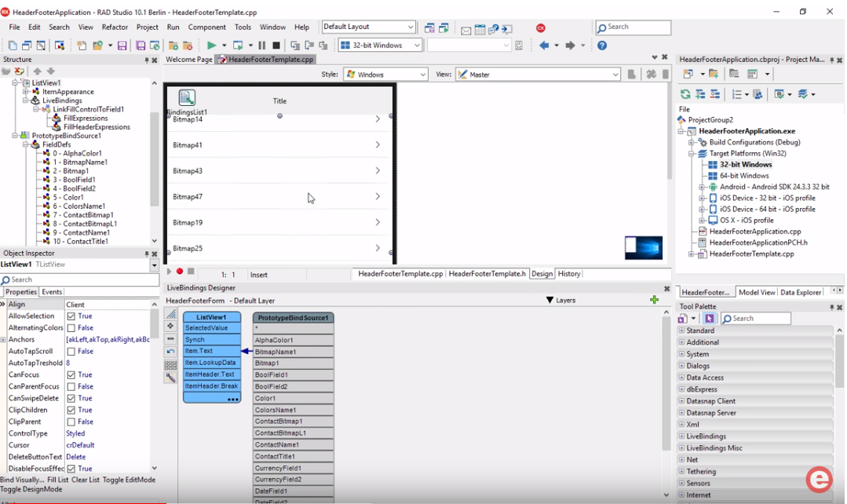The width and height of the screenshot is (847, 504).
Task: Toggle the AlternatingColors checkbox
Action: coord(71,328)
